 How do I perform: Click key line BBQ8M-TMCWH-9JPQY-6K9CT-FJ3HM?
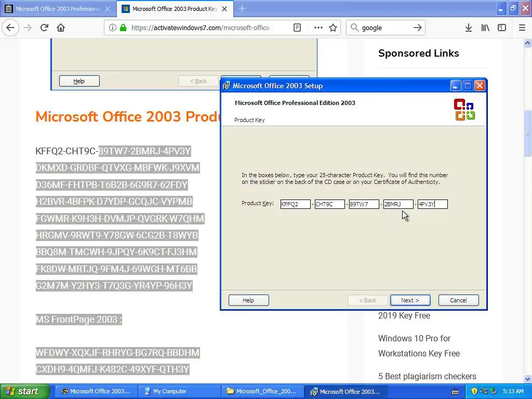[x=116, y=252]
